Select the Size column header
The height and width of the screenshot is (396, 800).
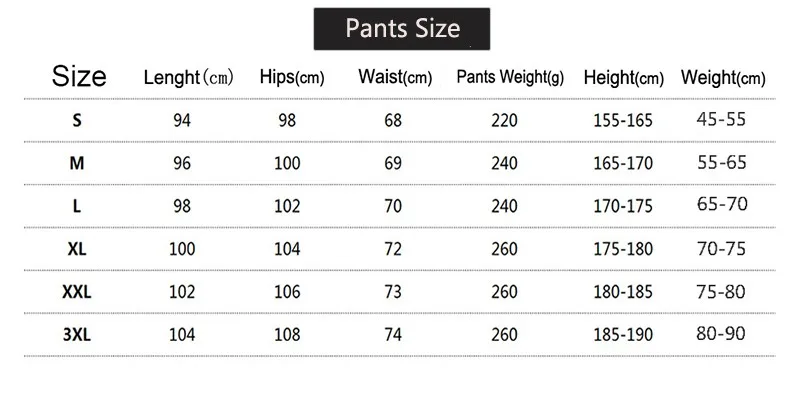pos(79,77)
